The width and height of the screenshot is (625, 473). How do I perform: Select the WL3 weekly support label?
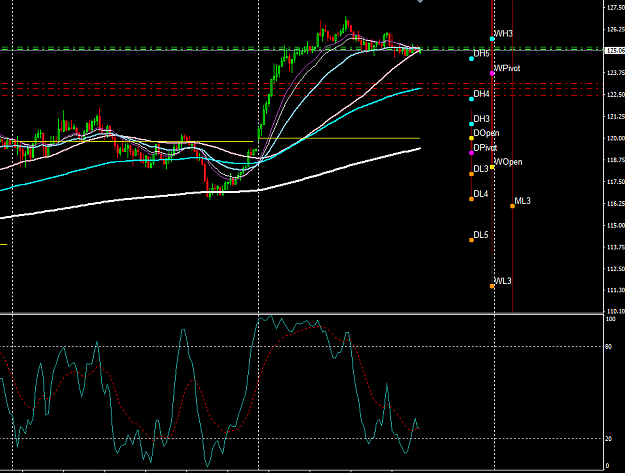click(502, 281)
